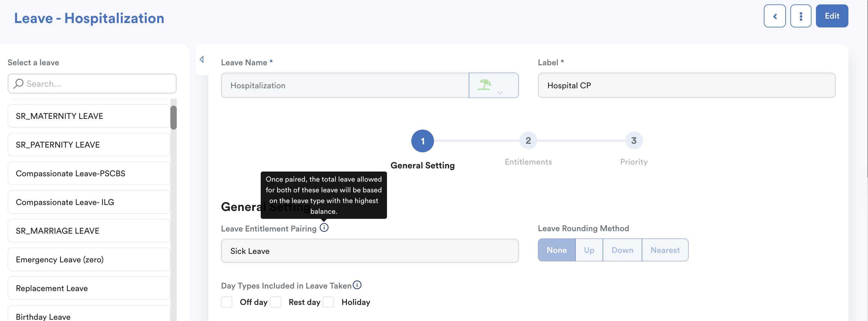The width and height of the screenshot is (868, 321).
Task: Select Replacement Leave from the list
Action: (89, 288)
